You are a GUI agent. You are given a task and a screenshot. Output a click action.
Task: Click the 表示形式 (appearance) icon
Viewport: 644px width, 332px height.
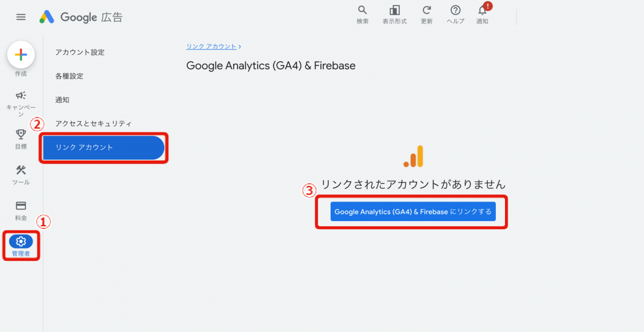(x=395, y=11)
